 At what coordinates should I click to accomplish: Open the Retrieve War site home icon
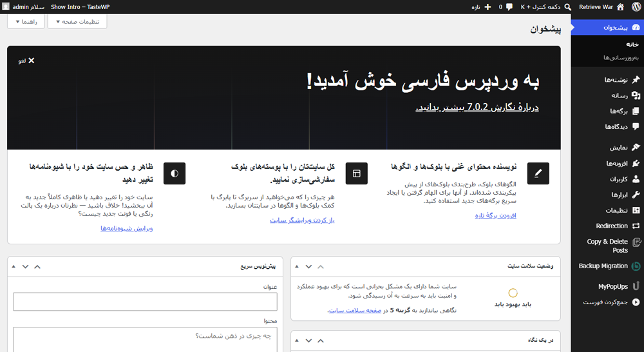point(620,7)
